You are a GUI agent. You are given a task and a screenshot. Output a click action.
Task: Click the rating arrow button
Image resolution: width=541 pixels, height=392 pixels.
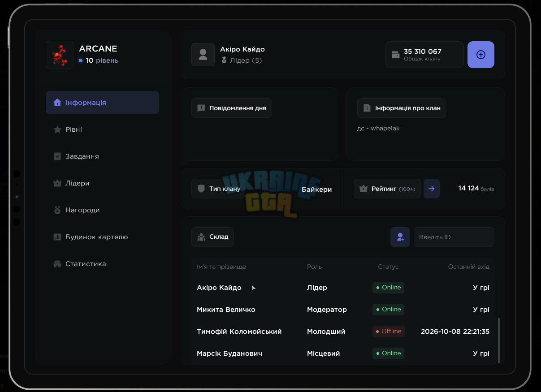coord(432,189)
